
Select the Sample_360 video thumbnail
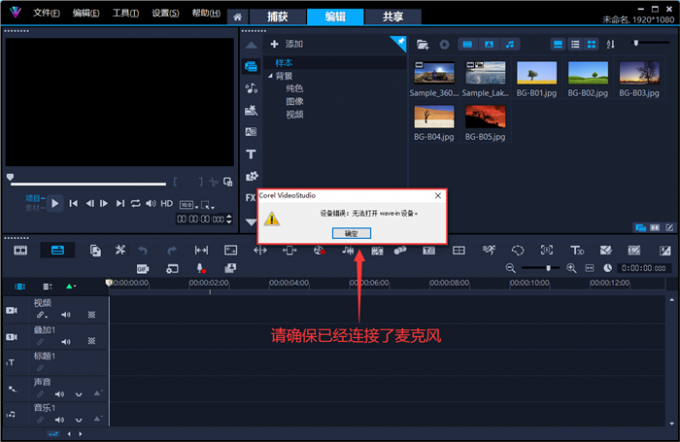point(434,73)
